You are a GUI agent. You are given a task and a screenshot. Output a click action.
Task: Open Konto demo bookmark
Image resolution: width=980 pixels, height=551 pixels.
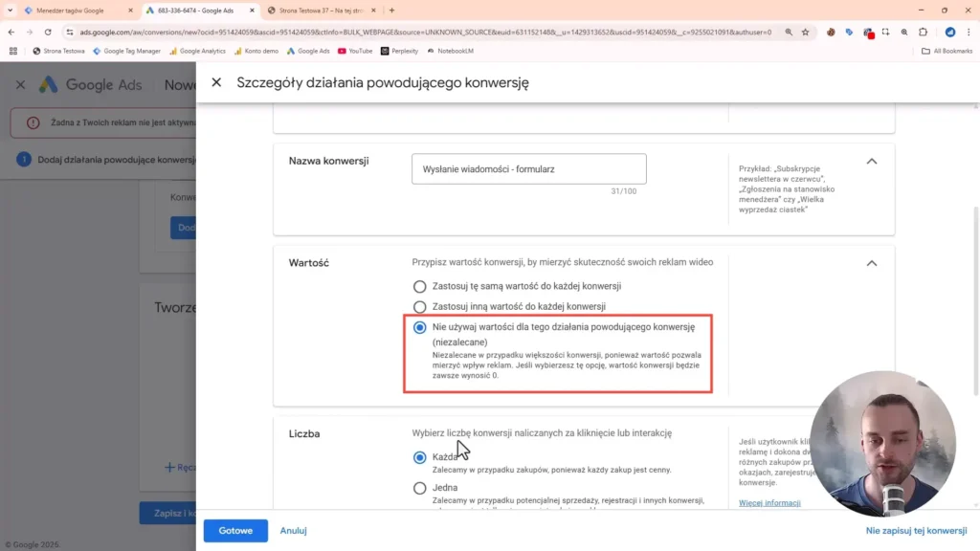coord(256,52)
